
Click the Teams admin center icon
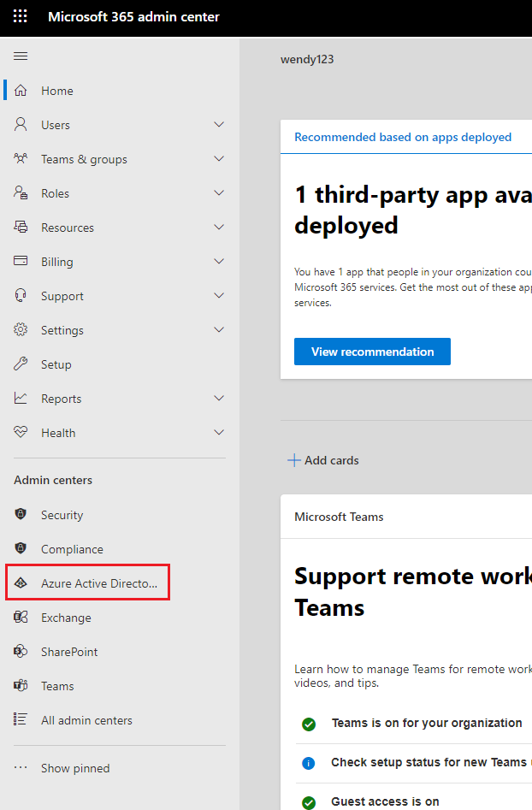coord(21,685)
